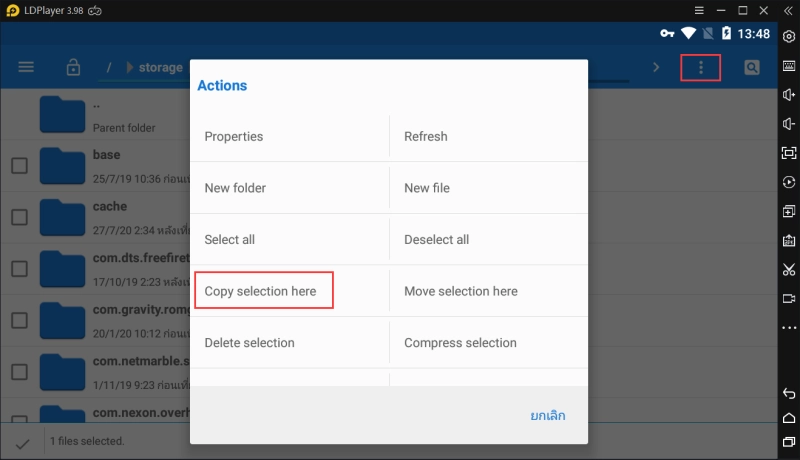Click the video record sidebar icon
Image resolution: width=800 pixels, height=460 pixels.
pos(789,299)
